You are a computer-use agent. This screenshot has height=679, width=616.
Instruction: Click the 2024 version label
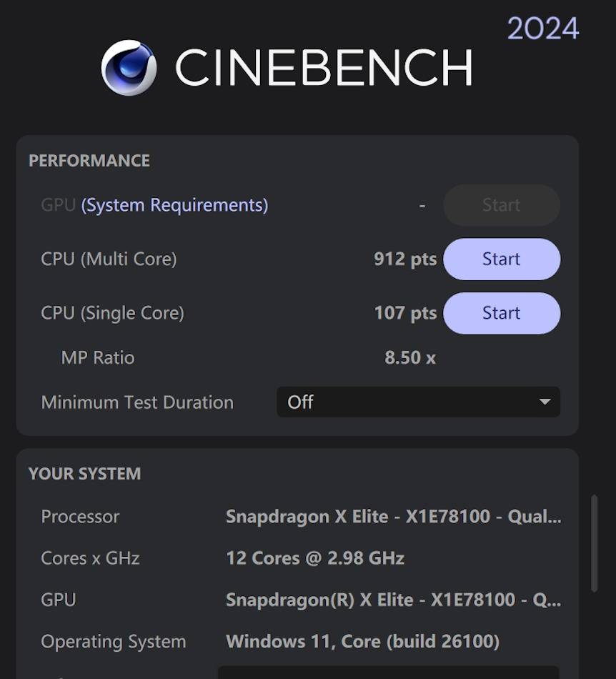pyautogui.click(x=542, y=29)
